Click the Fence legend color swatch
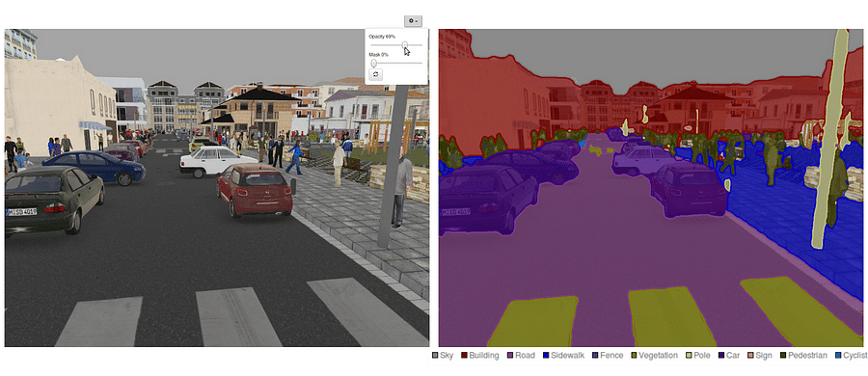This screenshot has height=376, width=868. (x=596, y=356)
